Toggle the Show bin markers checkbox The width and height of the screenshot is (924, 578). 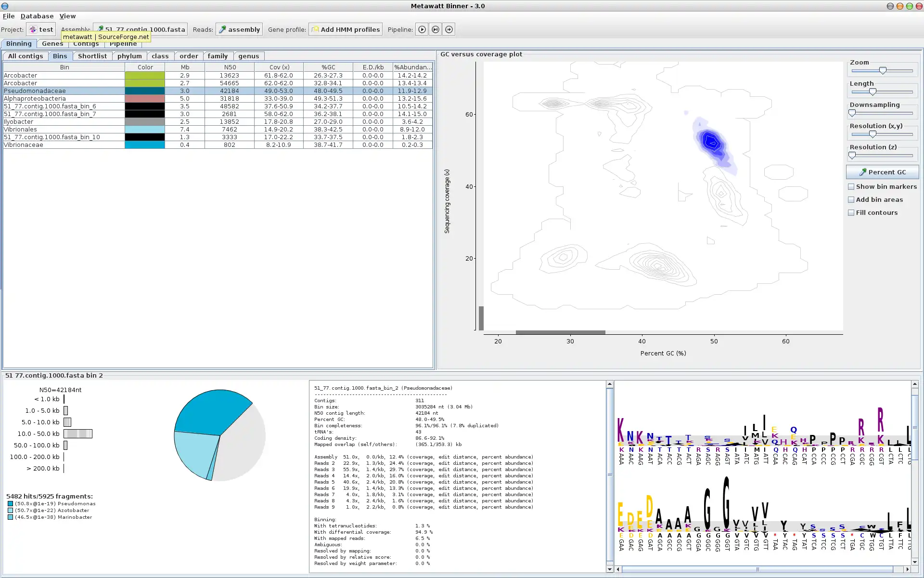(x=851, y=186)
